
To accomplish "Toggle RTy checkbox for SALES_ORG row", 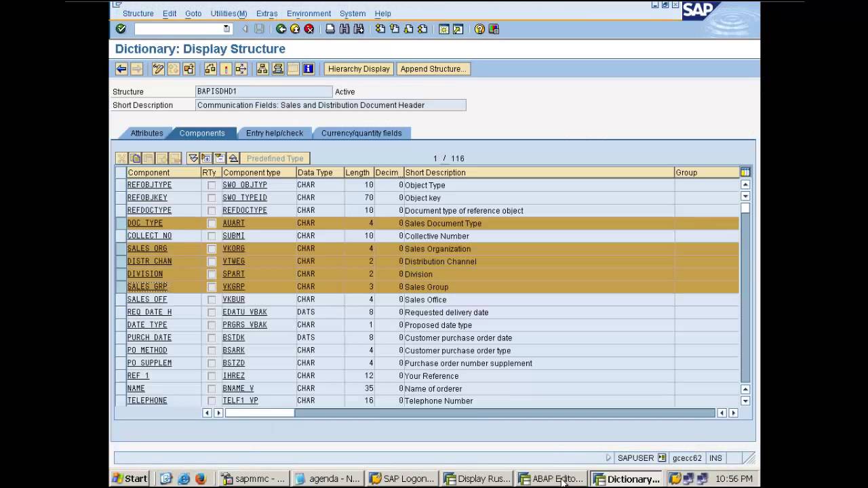I will pyautogui.click(x=212, y=249).
